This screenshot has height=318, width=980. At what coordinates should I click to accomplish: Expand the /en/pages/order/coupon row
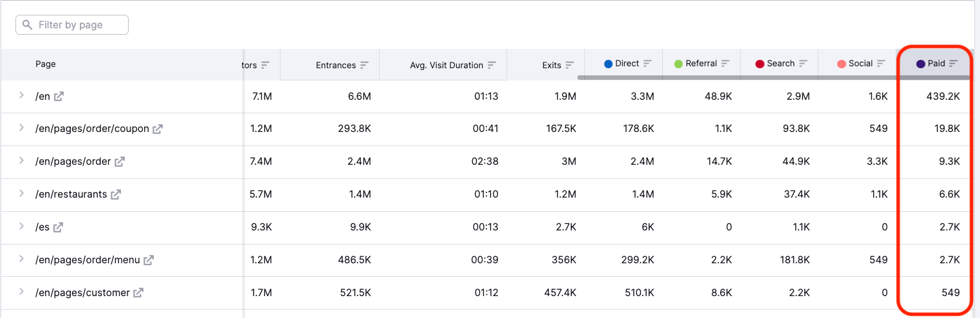pyautogui.click(x=21, y=128)
